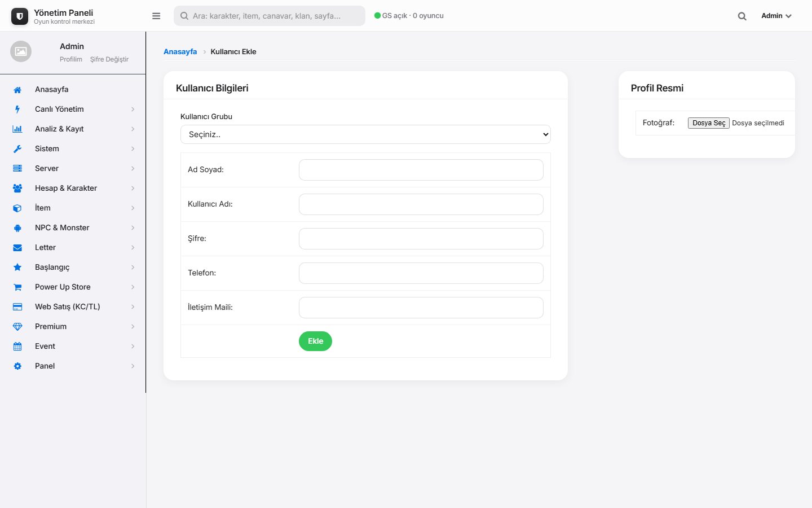Click the Premium diamond icon

point(17,327)
